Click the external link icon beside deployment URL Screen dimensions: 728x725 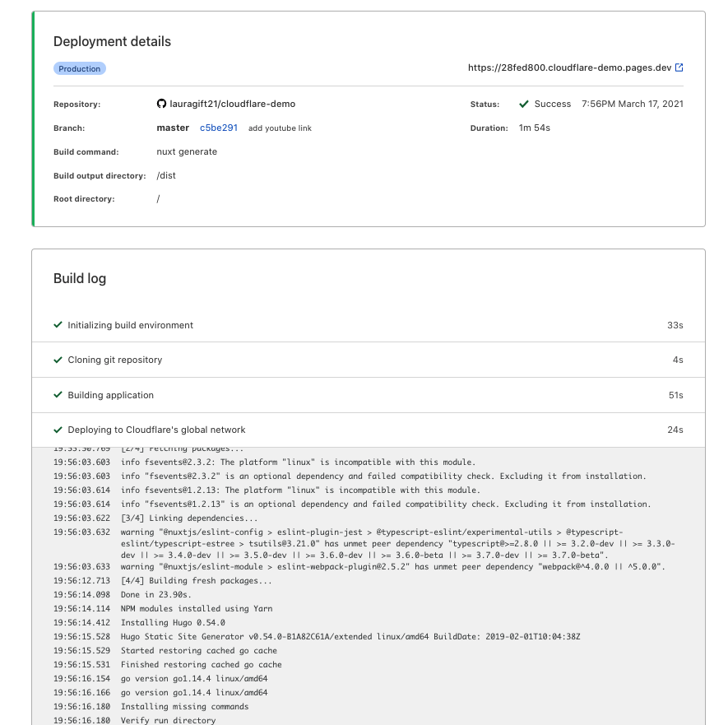click(679, 68)
